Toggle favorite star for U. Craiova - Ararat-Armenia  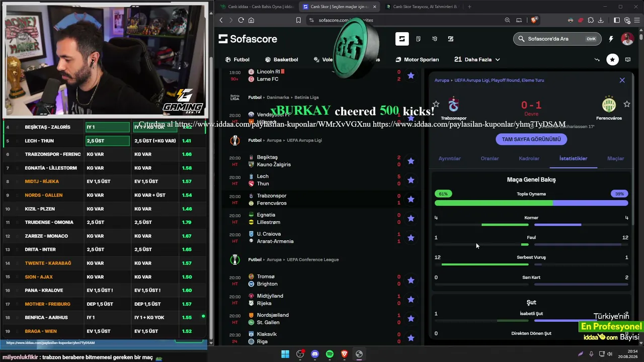[x=411, y=237]
